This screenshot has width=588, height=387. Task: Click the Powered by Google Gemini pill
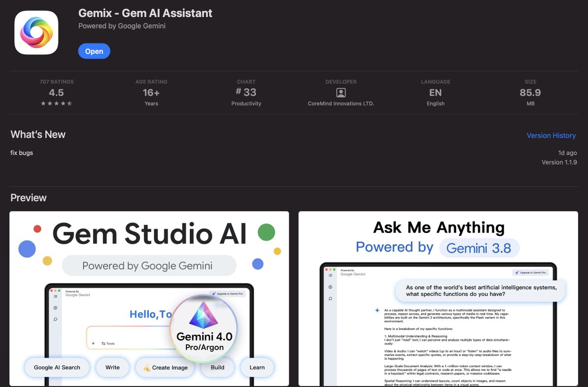[149, 265]
